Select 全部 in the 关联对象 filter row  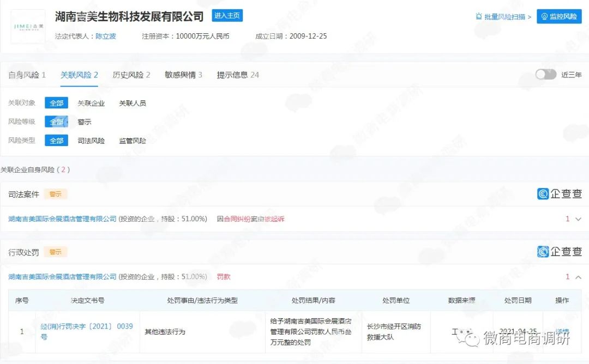56,103
